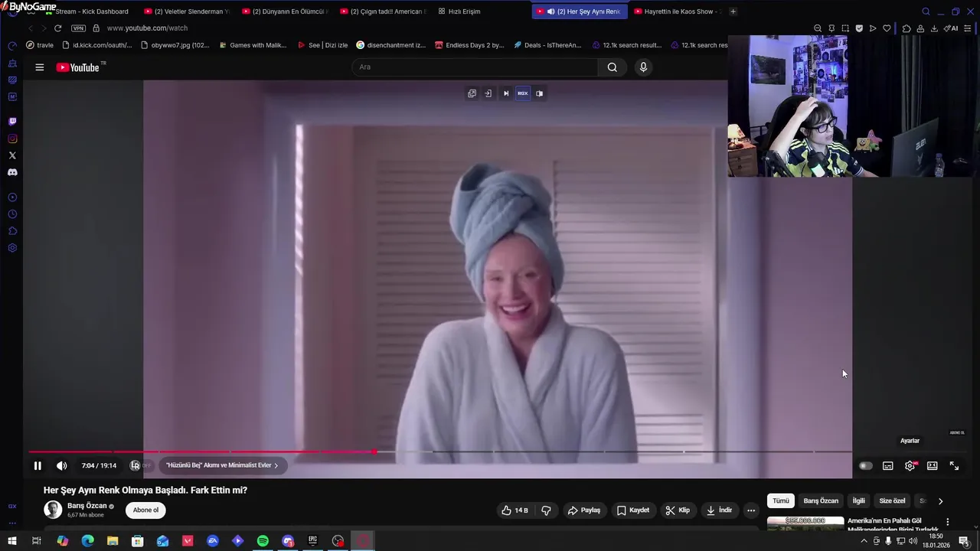
Task: Click the YouTube search magnifier button
Action: [x=612, y=67]
